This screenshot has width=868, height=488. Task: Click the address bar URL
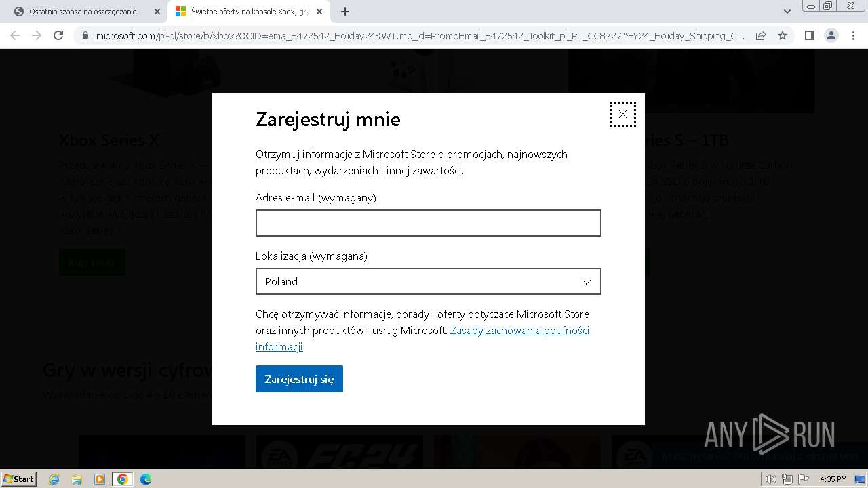[x=420, y=35]
